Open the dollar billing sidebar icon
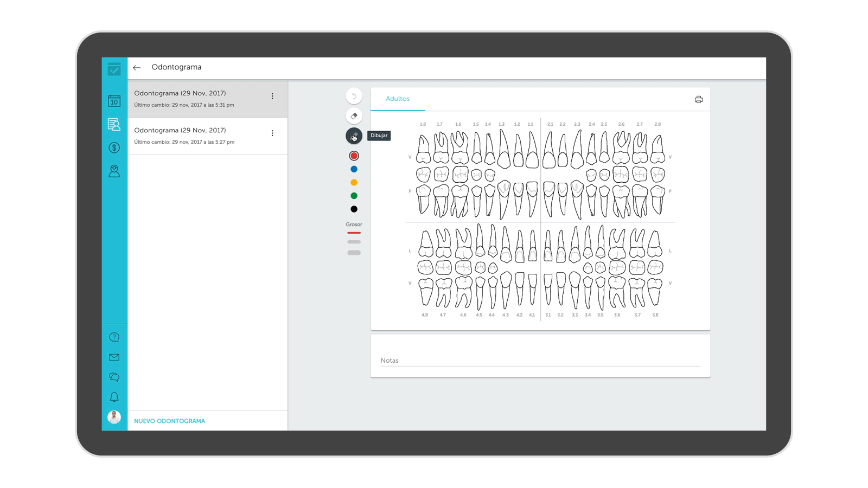This screenshot has height=488, width=868. [114, 147]
